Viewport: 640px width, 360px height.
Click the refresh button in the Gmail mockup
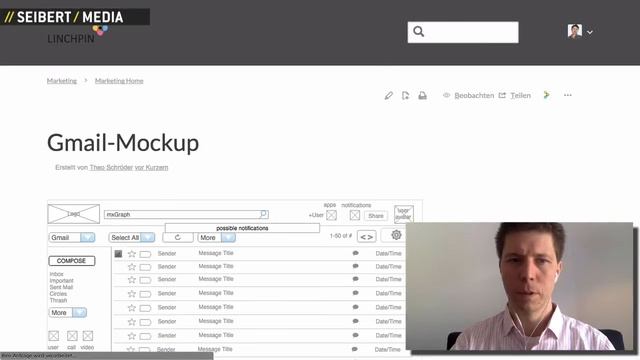tap(178, 237)
